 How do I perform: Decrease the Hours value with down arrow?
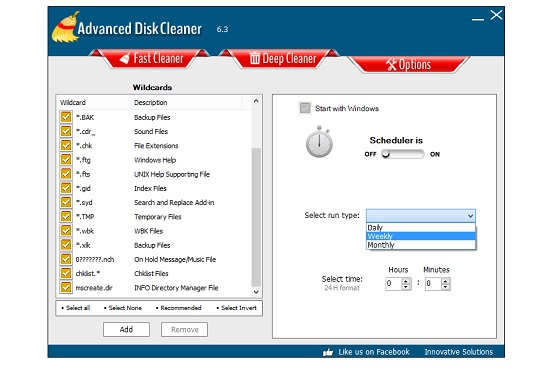click(x=406, y=287)
